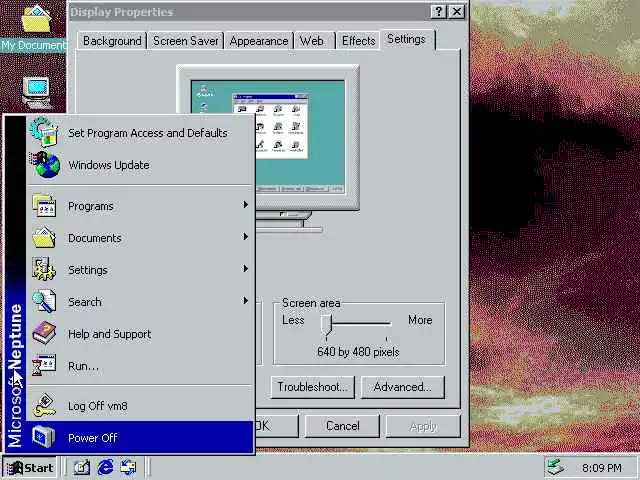Click the Search magnifier icon
Image resolution: width=640 pixels, height=480 pixels.
[44, 301]
